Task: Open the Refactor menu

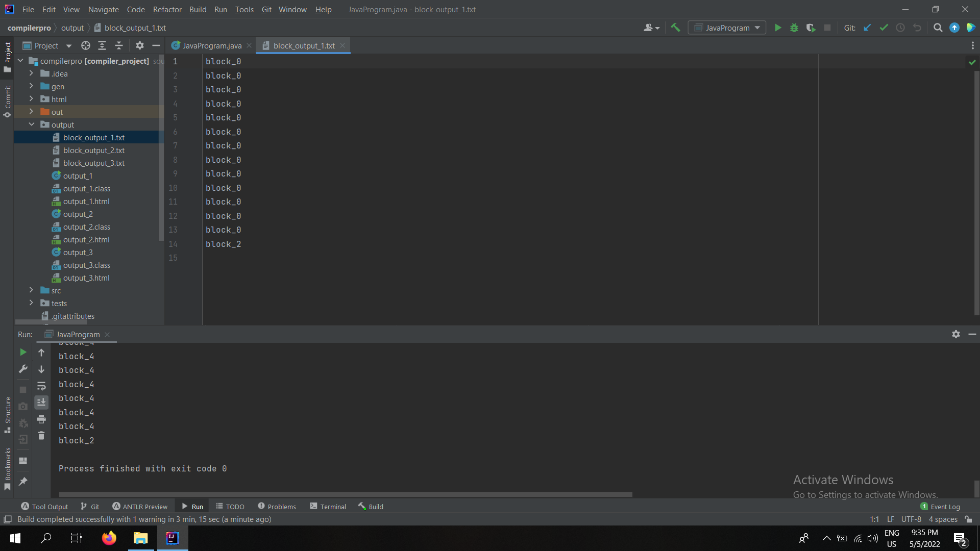Action: click(167, 10)
